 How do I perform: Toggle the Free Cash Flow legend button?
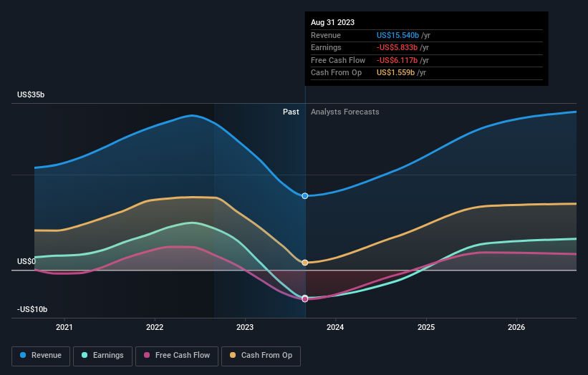point(177,356)
